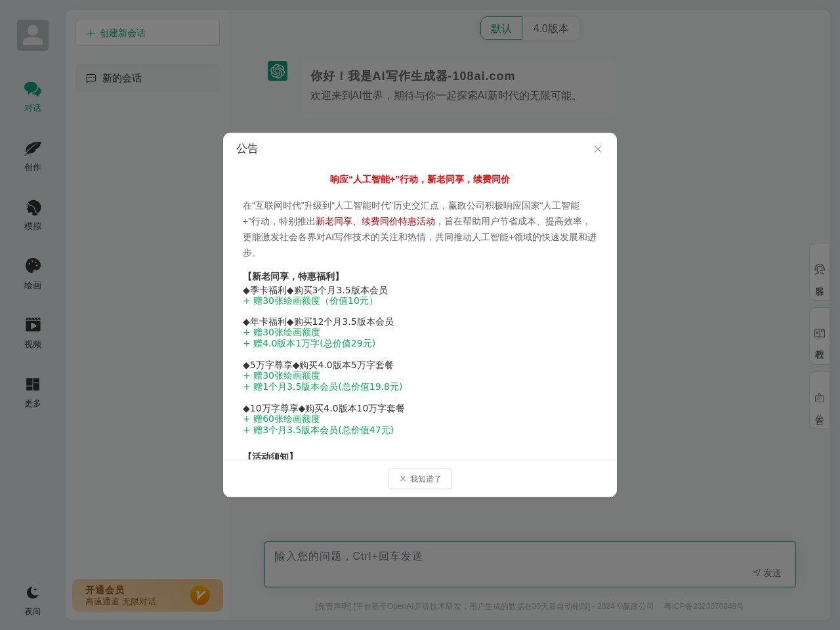Click the red announcement headline text
Viewport: 840px width, 630px height.
(x=420, y=179)
